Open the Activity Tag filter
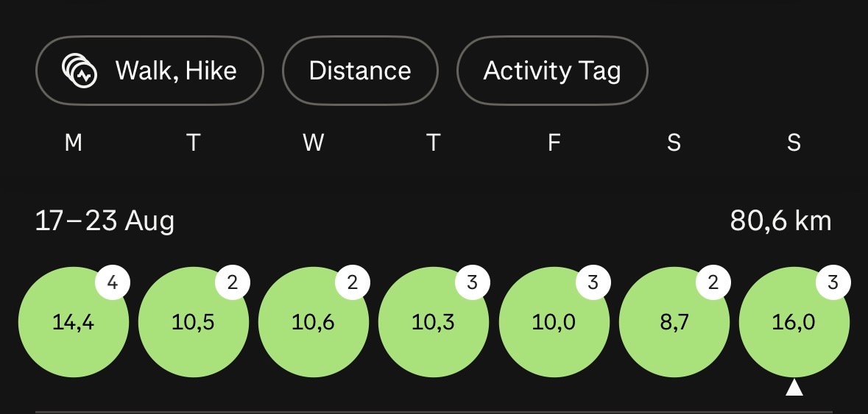 point(552,71)
